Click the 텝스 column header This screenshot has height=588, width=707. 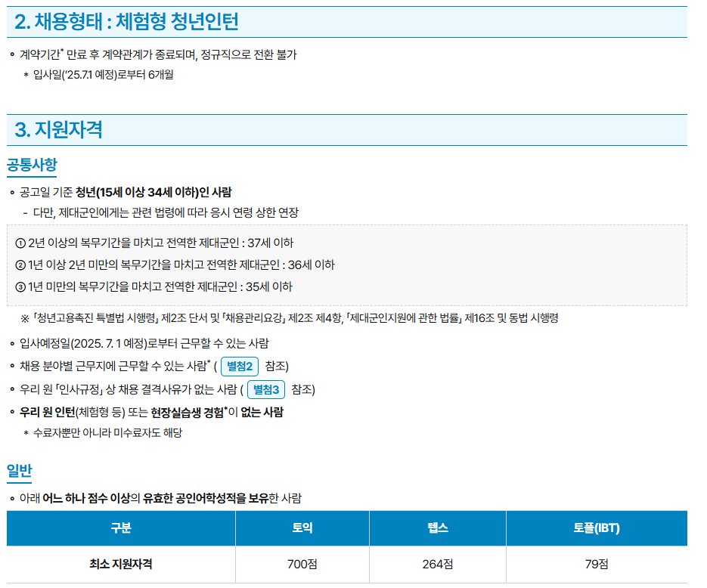(438, 528)
